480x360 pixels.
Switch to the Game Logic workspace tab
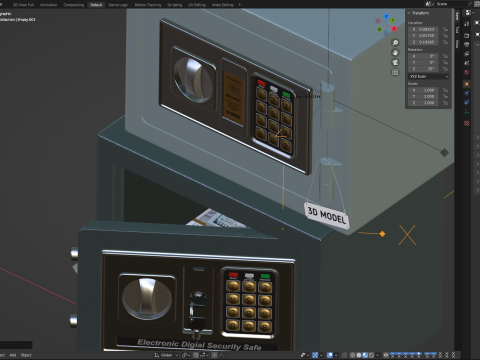118,5
